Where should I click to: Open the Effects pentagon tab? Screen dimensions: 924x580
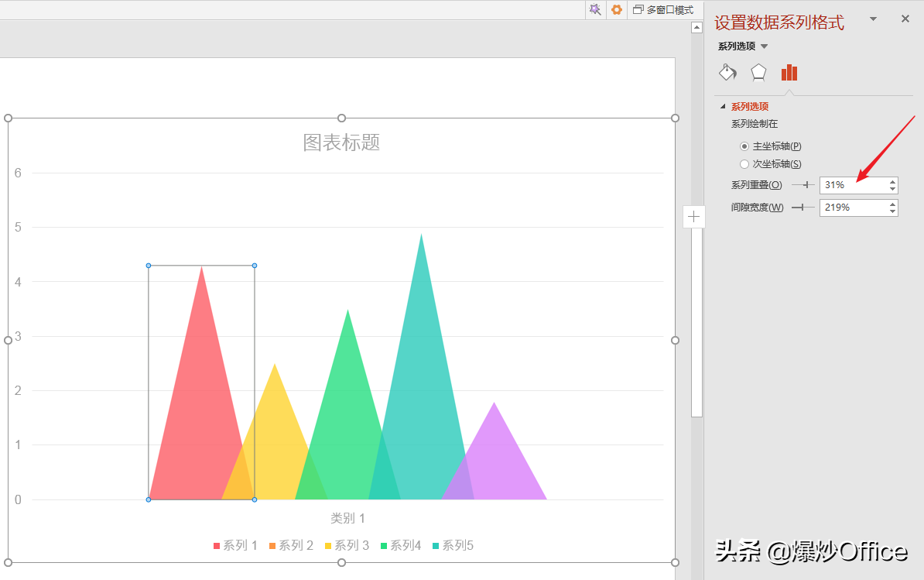[x=758, y=73]
